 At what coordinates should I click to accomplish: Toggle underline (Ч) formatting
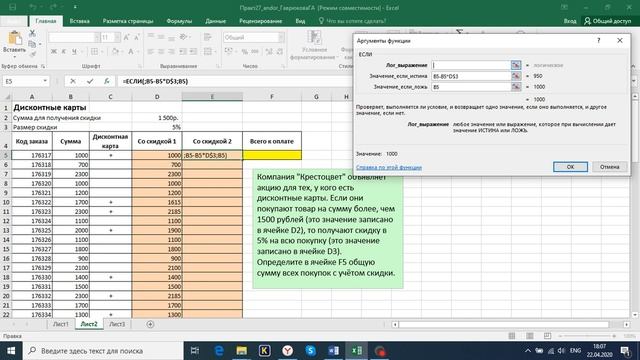pyautogui.click(x=74, y=51)
